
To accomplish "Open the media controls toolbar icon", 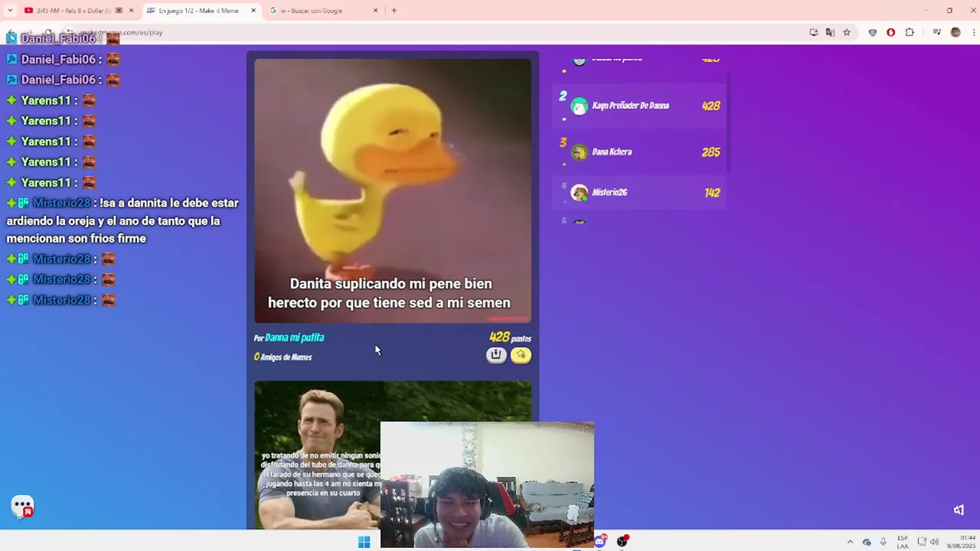I will pyautogui.click(x=936, y=32).
